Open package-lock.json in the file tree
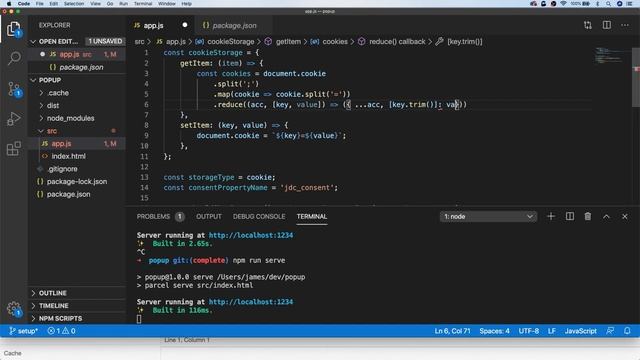This screenshot has width=640, height=360. click(77, 182)
